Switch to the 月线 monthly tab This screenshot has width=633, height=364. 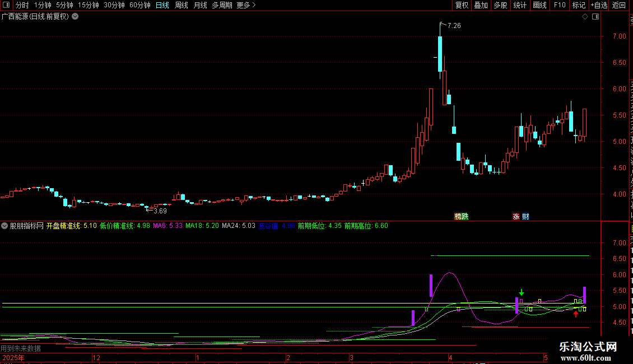click(200, 5)
